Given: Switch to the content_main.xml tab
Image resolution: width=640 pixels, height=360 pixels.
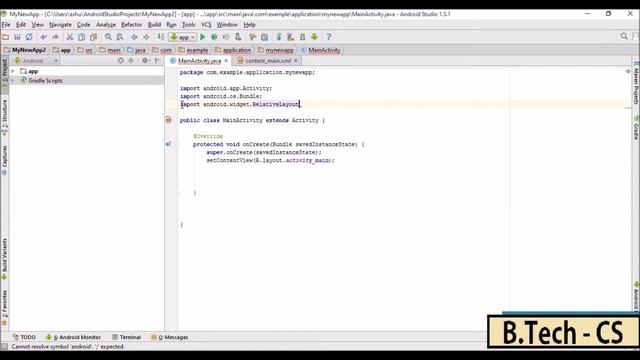Looking at the screenshot, I should tap(268, 61).
